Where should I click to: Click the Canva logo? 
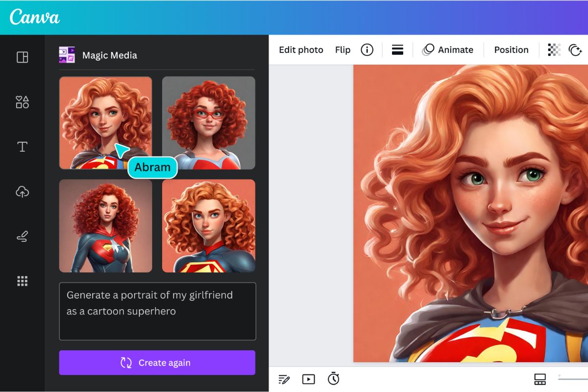click(34, 17)
